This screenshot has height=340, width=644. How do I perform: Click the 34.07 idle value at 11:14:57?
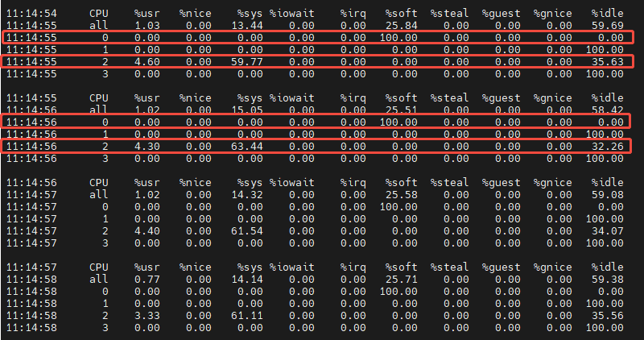608,231
